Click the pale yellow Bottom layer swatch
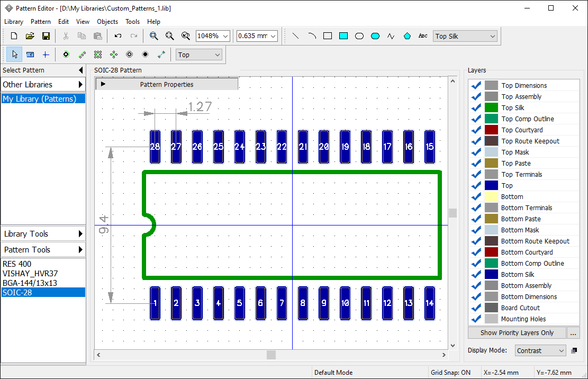Viewport: 588px width, 379px height. coord(491,197)
